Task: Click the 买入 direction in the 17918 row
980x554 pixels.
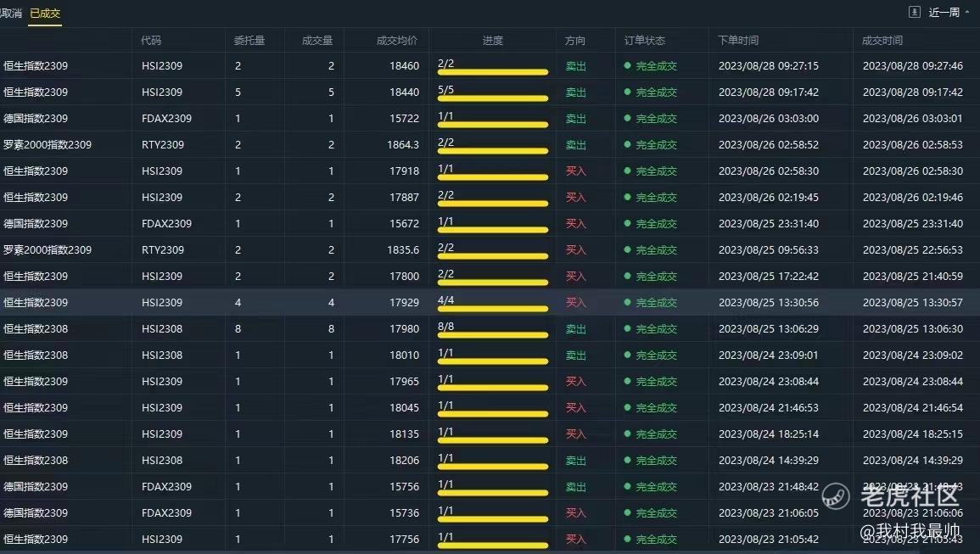Action: [575, 171]
